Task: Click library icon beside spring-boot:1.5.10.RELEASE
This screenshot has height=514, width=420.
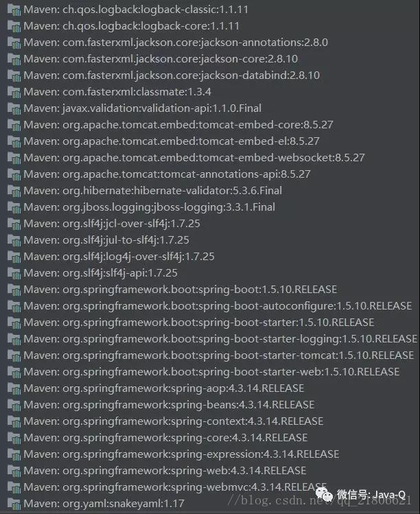Action: 14,290
